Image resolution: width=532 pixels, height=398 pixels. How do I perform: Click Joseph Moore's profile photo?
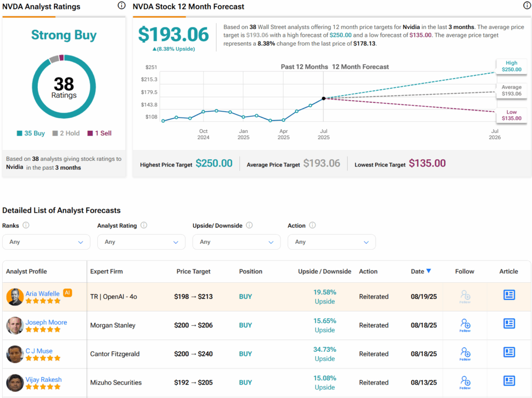tap(15, 325)
